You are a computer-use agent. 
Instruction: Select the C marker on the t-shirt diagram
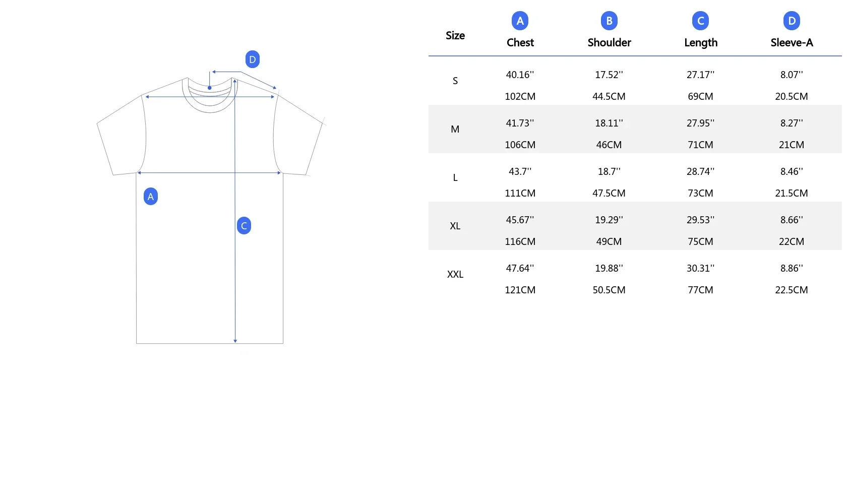click(x=244, y=226)
